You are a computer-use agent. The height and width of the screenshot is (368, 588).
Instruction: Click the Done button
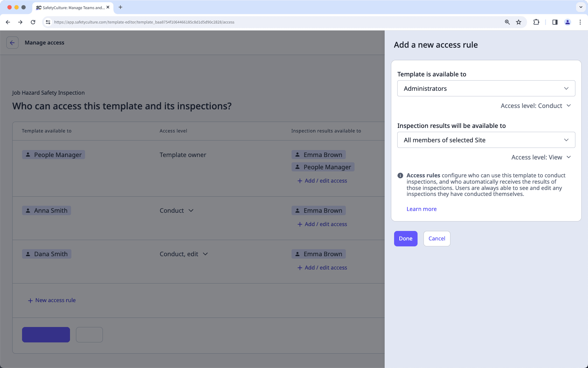[x=405, y=239]
